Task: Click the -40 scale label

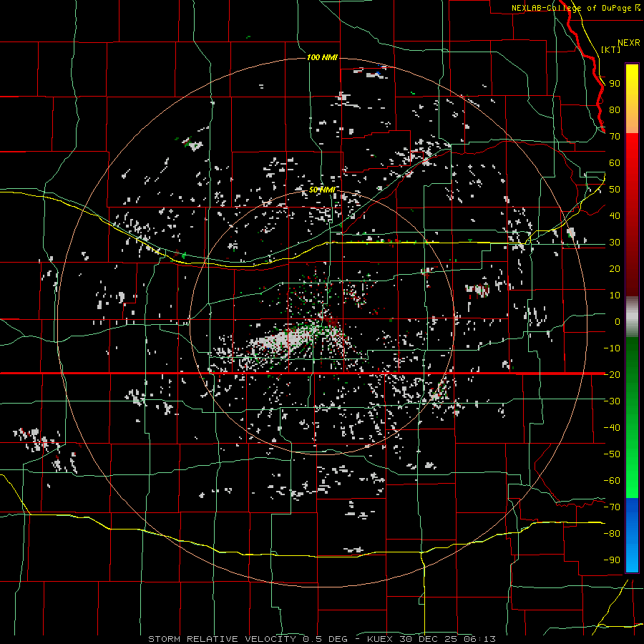Action: 612,428
